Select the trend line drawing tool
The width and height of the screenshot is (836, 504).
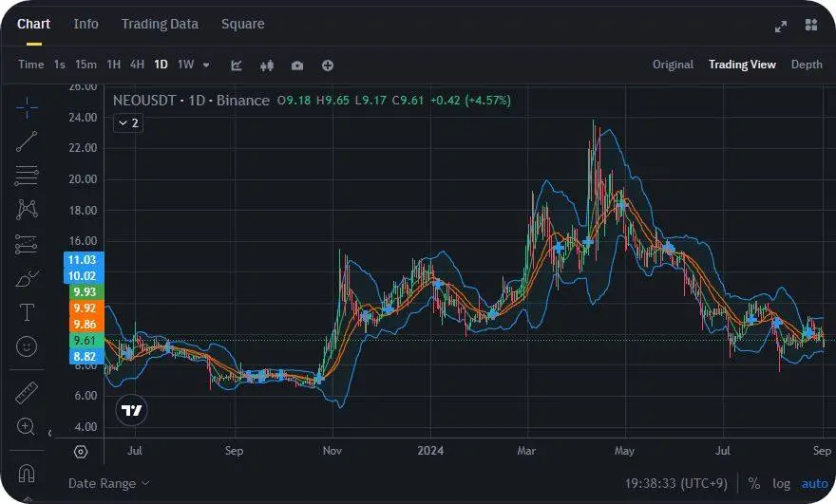[27, 141]
